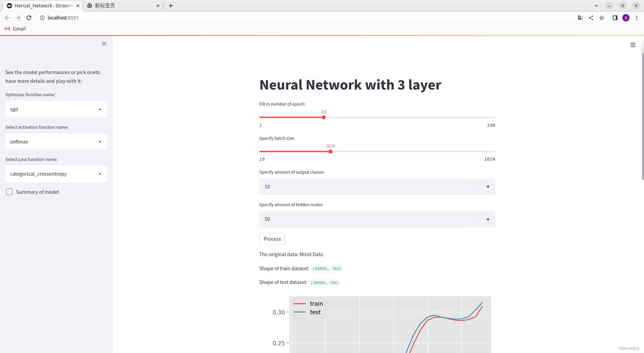Open the Streamlit hamburger menu
The image size is (644, 353).
(633, 45)
